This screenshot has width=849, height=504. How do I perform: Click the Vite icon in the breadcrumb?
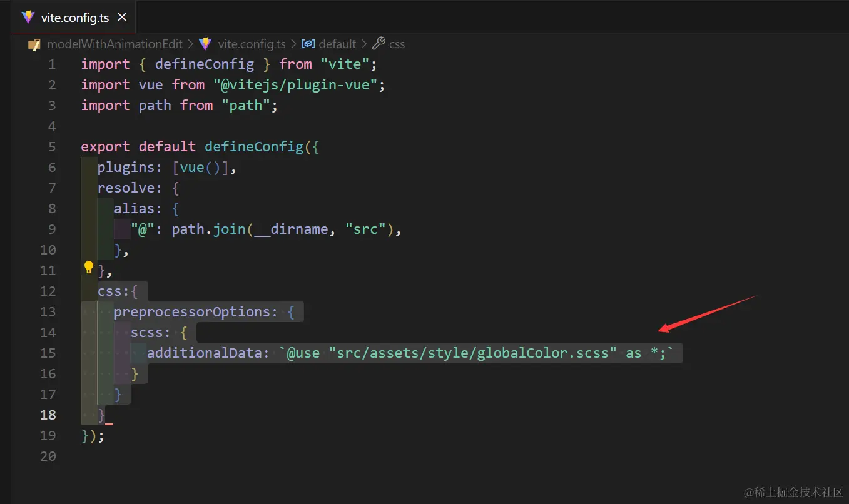205,44
